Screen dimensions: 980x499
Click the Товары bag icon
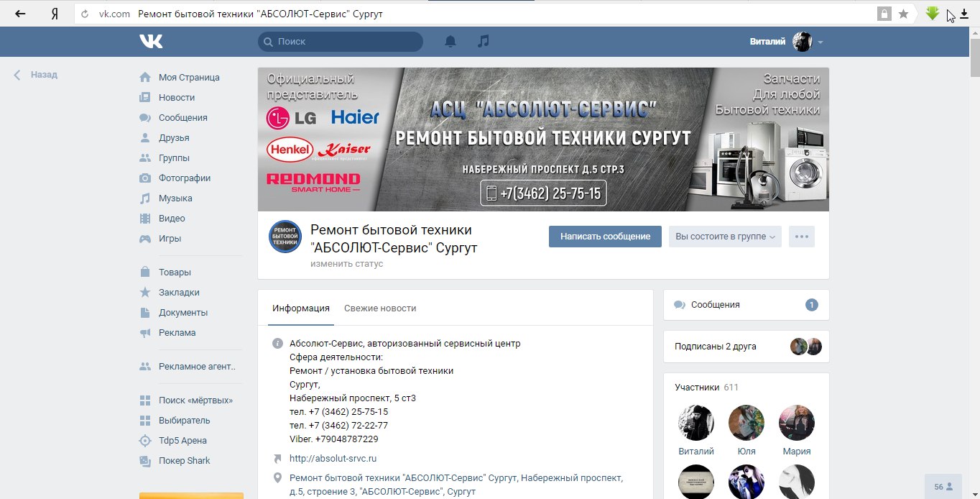(x=145, y=273)
